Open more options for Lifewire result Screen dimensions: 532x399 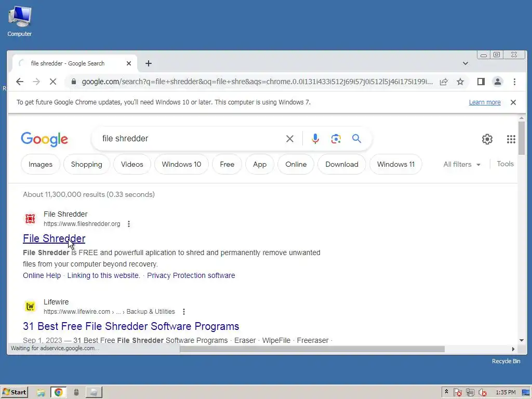(x=183, y=312)
